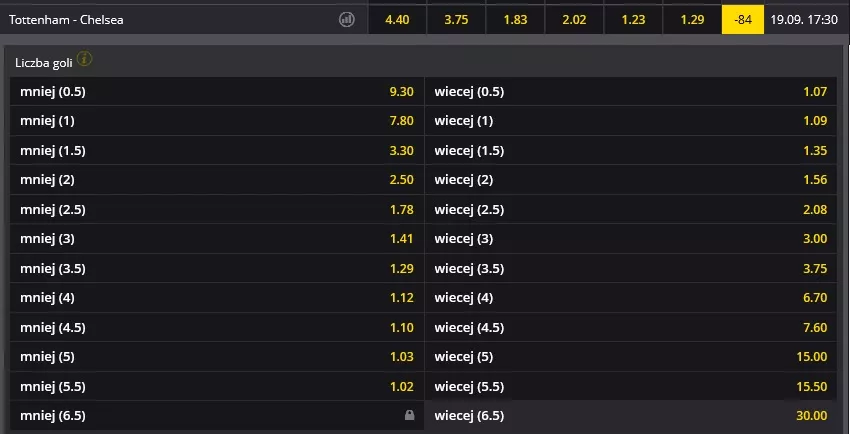
Task: Bet on wiecej (6.5) at 30.00
Action: tap(631, 416)
